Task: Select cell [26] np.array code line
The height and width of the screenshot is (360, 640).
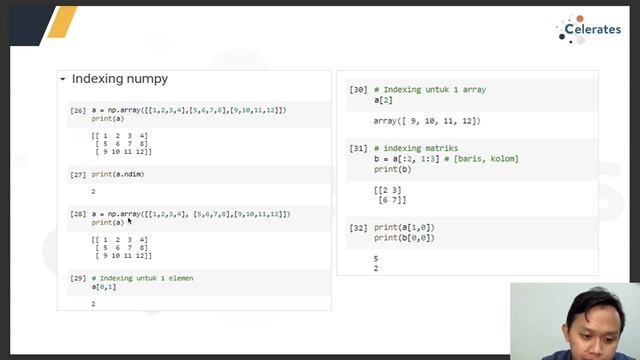Action: [189, 110]
